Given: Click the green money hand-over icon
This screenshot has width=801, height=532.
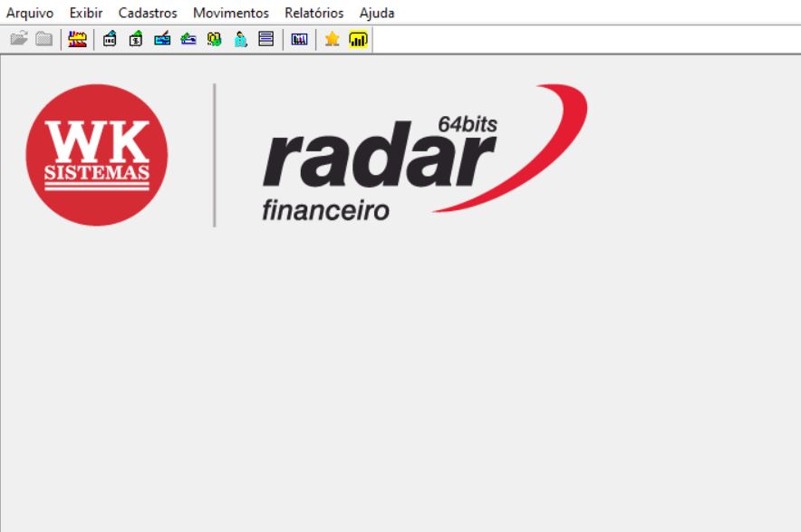Looking at the screenshot, I should 188,39.
